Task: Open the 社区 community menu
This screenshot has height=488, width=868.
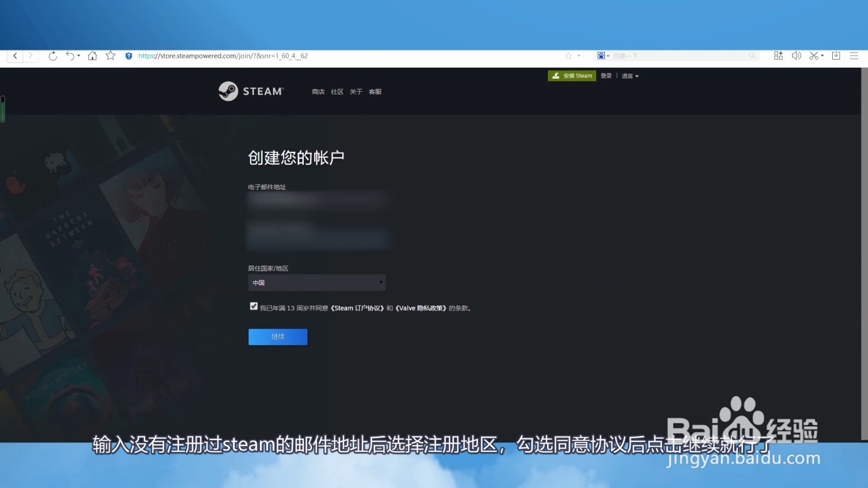Action: point(337,92)
